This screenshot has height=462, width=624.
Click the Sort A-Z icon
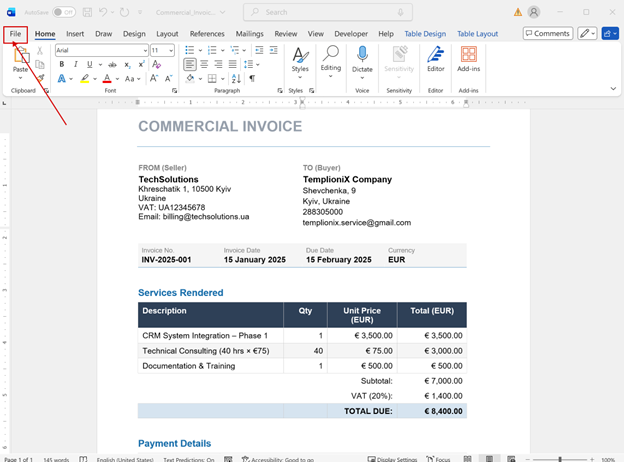pyautogui.click(x=236, y=78)
